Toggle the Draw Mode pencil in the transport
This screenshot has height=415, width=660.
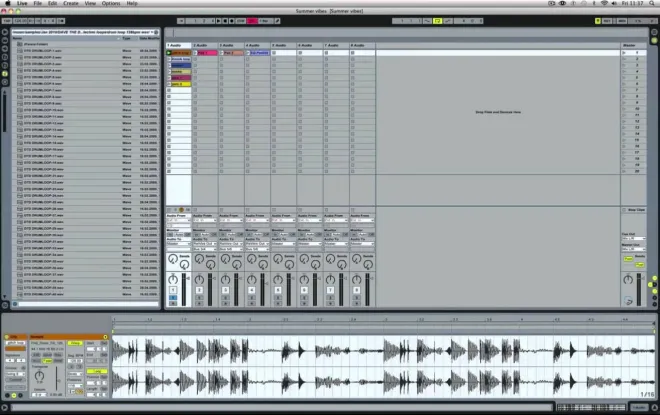point(277,21)
